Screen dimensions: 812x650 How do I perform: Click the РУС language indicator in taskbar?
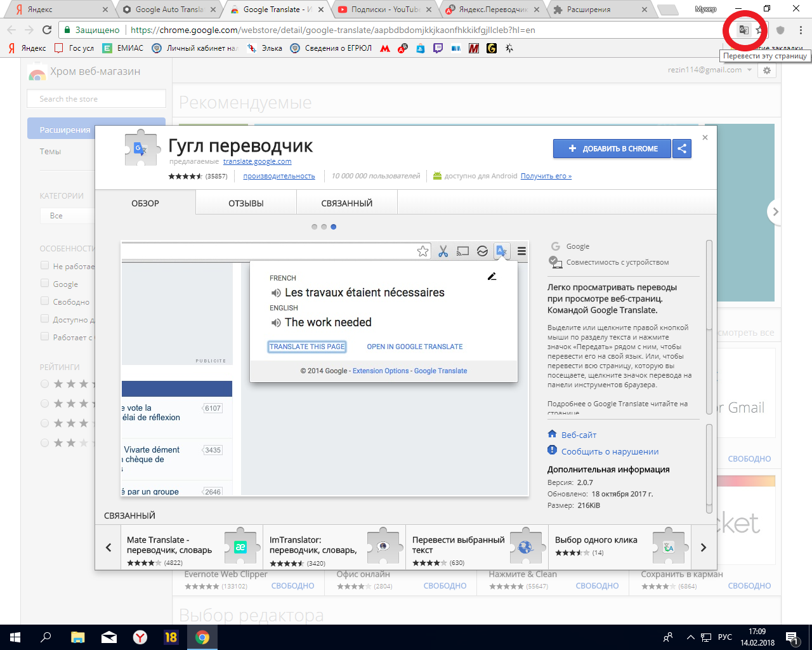point(725,637)
